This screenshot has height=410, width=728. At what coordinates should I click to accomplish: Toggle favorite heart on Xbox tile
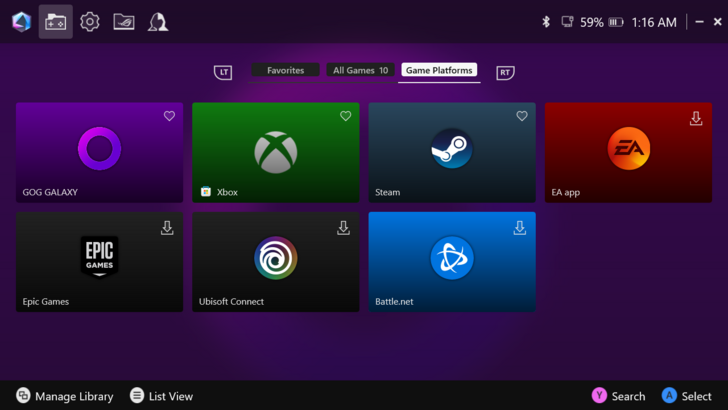[x=345, y=117]
